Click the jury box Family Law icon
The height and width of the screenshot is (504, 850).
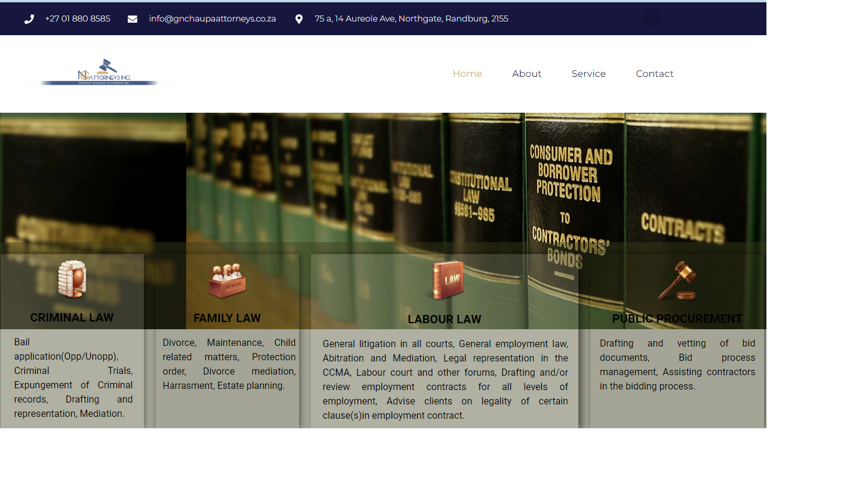pyautogui.click(x=227, y=280)
